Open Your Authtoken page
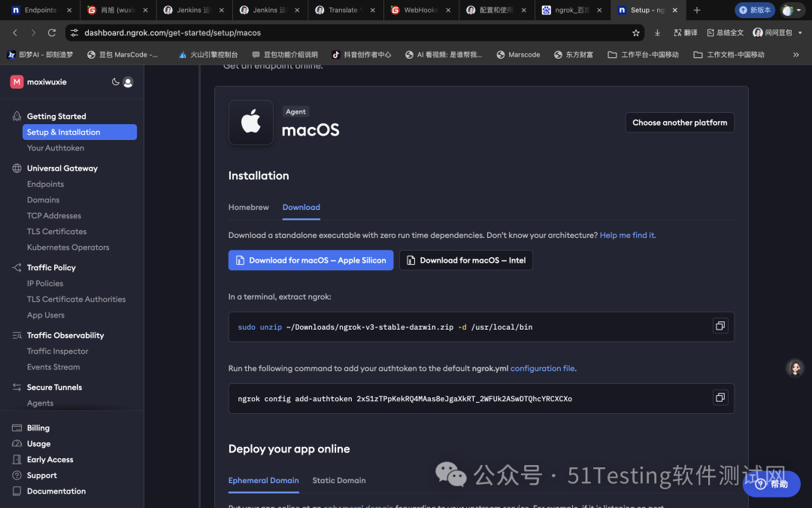The width and height of the screenshot is (812, 508). coord(56,148)
